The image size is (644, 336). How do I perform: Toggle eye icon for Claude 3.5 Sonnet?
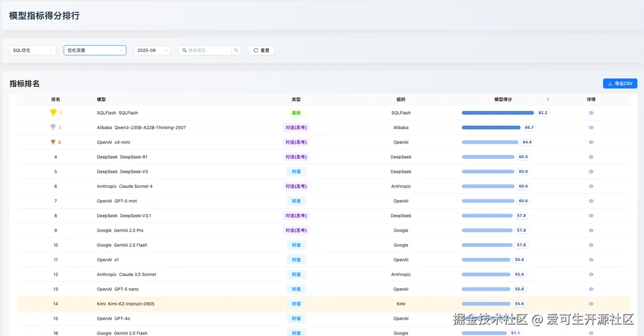(591, 275)
